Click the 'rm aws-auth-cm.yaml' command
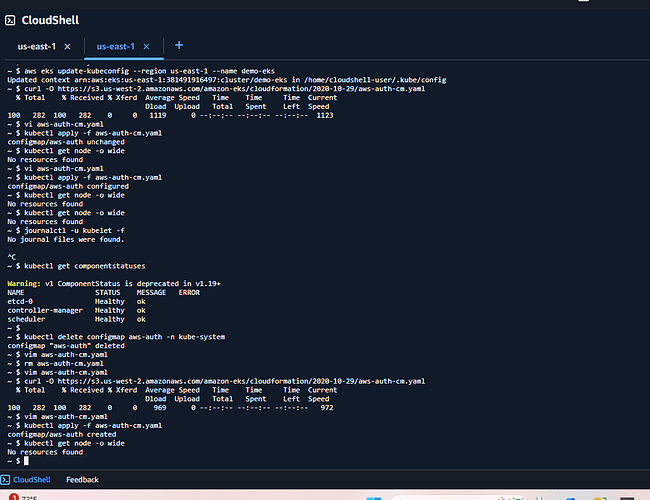650x500 pixels. click(x=63, y=364)
